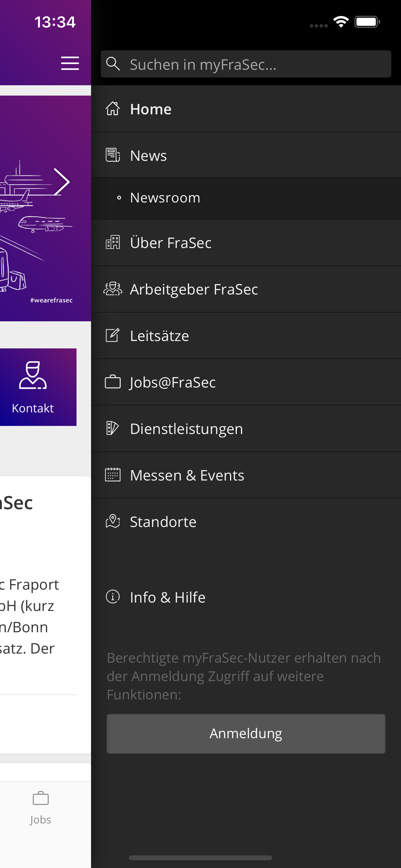Tap the Home house icon
The height and width of the screenshot is (868, 401).
pyautogui.click(x=113, y=109)
